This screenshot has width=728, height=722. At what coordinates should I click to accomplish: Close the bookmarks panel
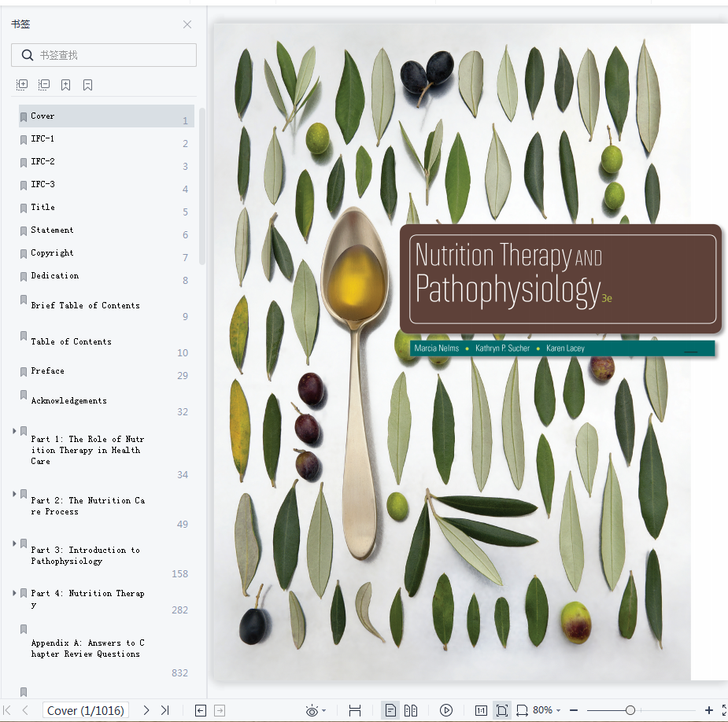click(x=187, y=24)
